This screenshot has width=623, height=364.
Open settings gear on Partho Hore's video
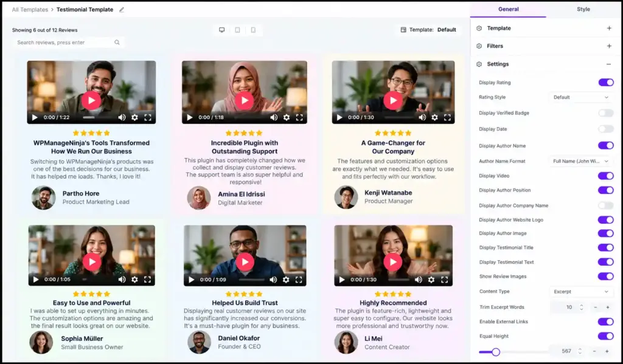click(134, 117)
